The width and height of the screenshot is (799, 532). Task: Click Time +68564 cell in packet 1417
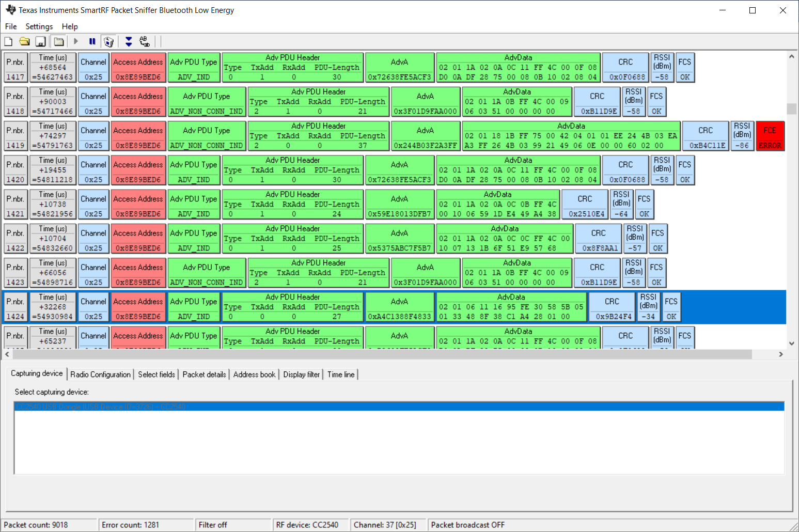[x=53, y=68]
